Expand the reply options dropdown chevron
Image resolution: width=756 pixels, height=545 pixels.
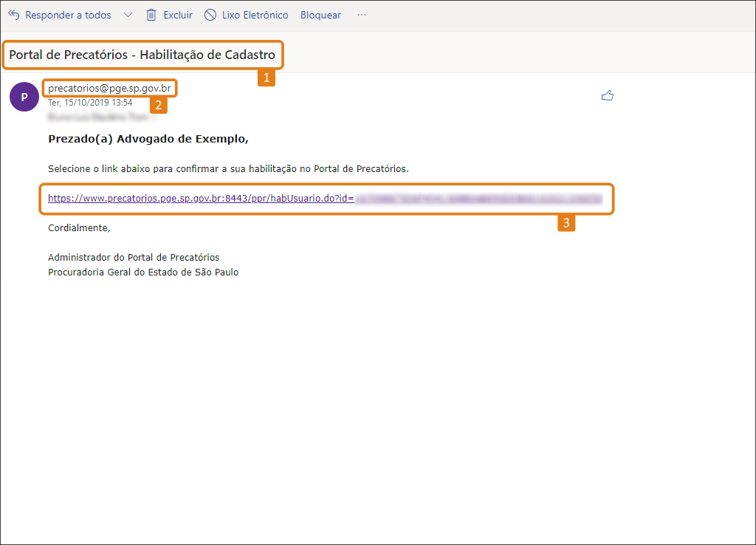coord(128,15)
